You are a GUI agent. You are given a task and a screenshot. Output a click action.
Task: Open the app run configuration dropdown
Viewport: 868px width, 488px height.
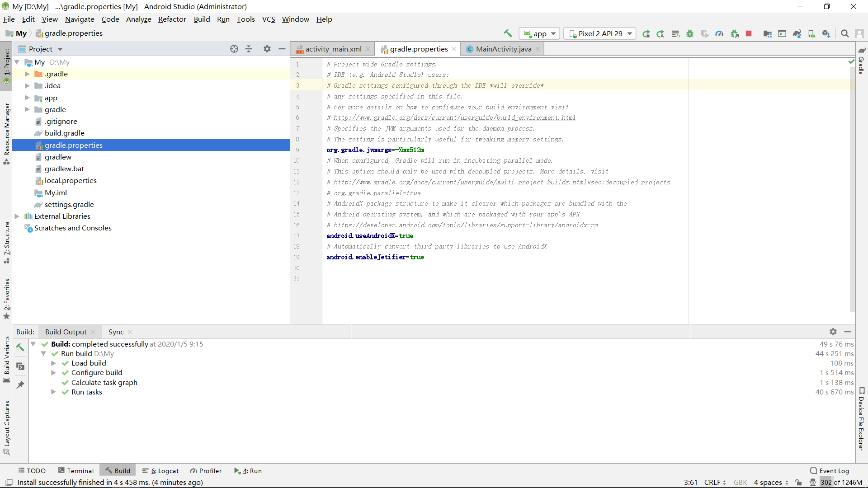(x=540, y=33)
